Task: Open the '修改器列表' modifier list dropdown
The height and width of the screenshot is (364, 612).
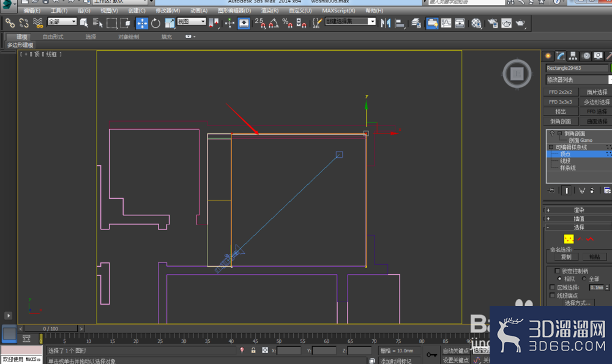Action: (578, 80)
